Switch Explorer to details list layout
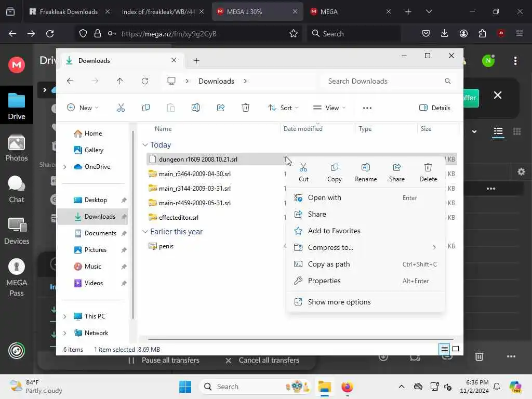The width and height of the screenshot is (532, 399). tap(445, 349)
